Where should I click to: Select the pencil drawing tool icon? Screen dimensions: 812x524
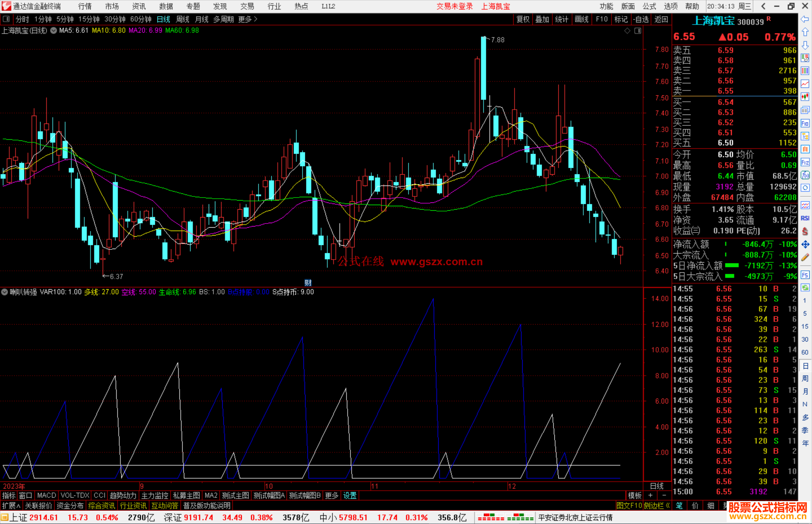805,257
